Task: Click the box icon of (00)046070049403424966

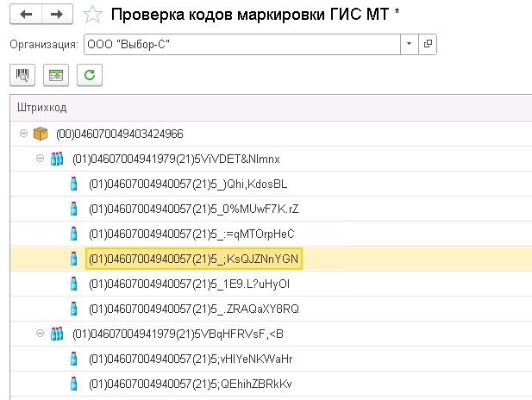Action: 41,134
